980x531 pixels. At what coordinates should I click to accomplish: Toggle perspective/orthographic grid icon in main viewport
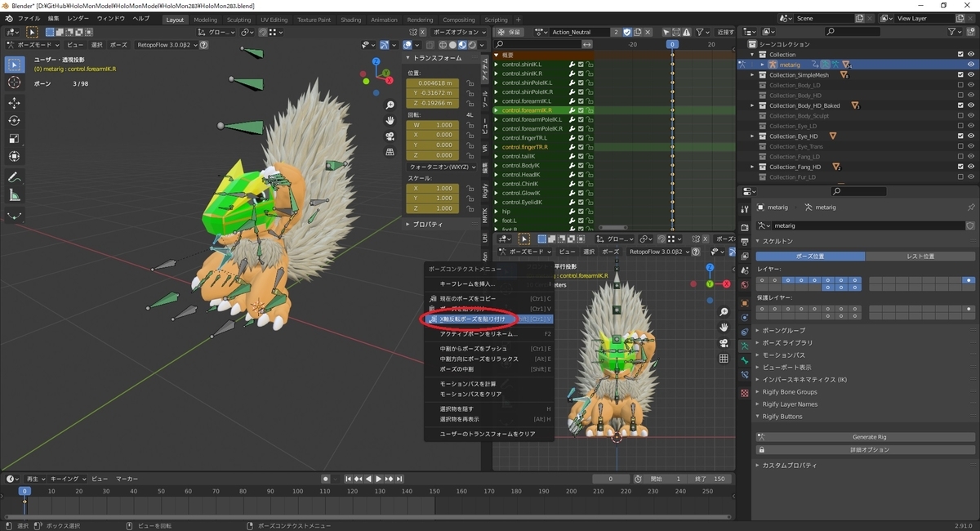click(x=390, y=152)
